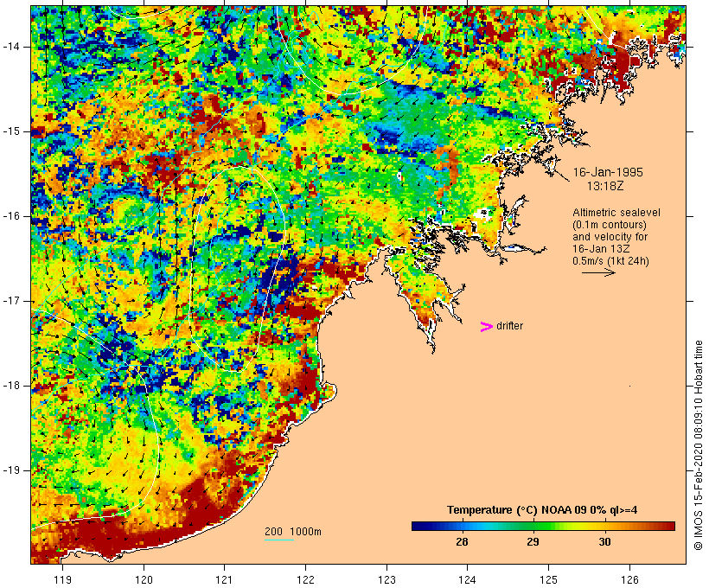Click the latitude axis label '-16'
This screenshot has height=588, width=709.
11,216
